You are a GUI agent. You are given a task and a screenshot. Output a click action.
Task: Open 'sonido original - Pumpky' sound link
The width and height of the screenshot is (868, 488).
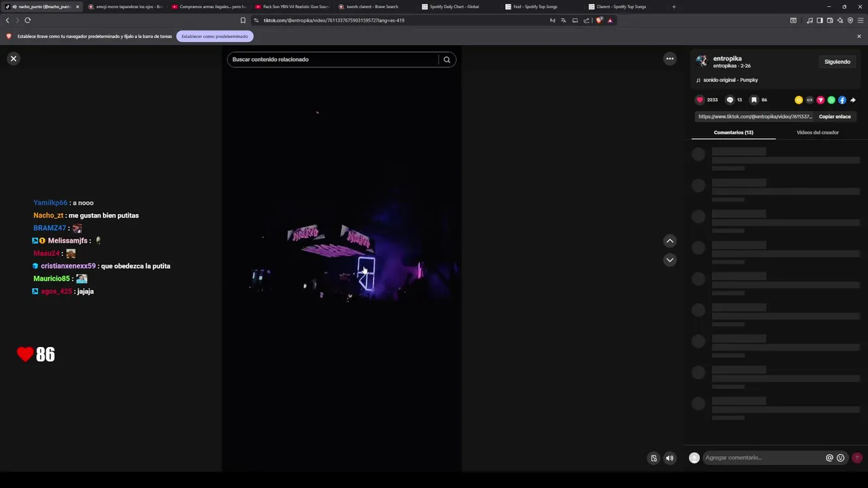(730, 80)
